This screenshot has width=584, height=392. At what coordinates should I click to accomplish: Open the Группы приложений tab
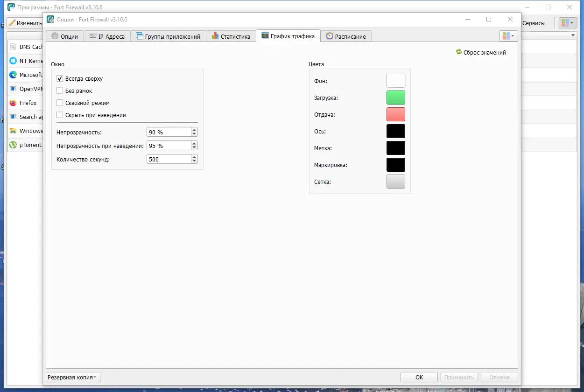(168, 36)
